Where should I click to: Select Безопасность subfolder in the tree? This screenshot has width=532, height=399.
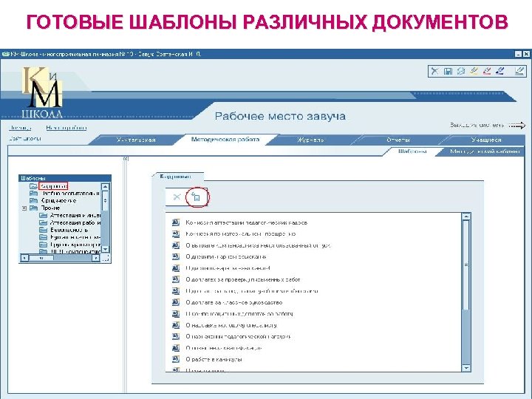69,230
